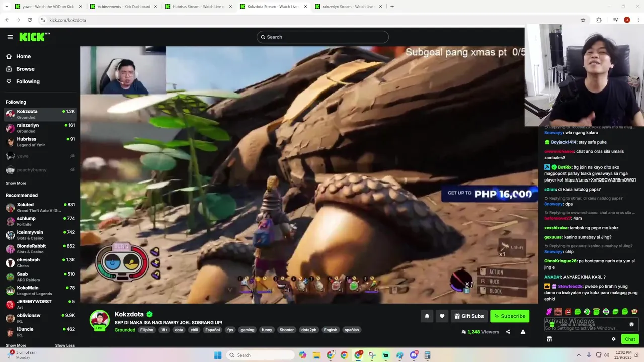Open browser extensions puzzle icon
The height and width of the screenshot is (362, 644).
[x=599, y=20]
